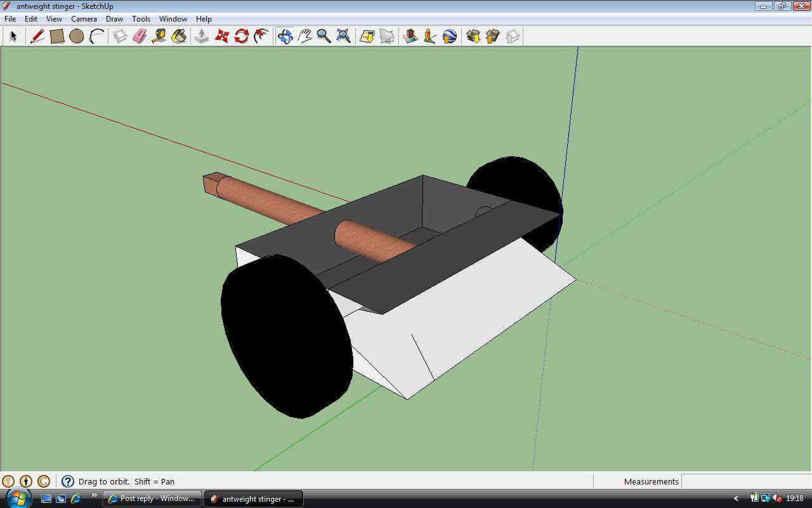Click the status bar help question icon
The height and width of the screenshot is (508, 812).
(68, 481)
